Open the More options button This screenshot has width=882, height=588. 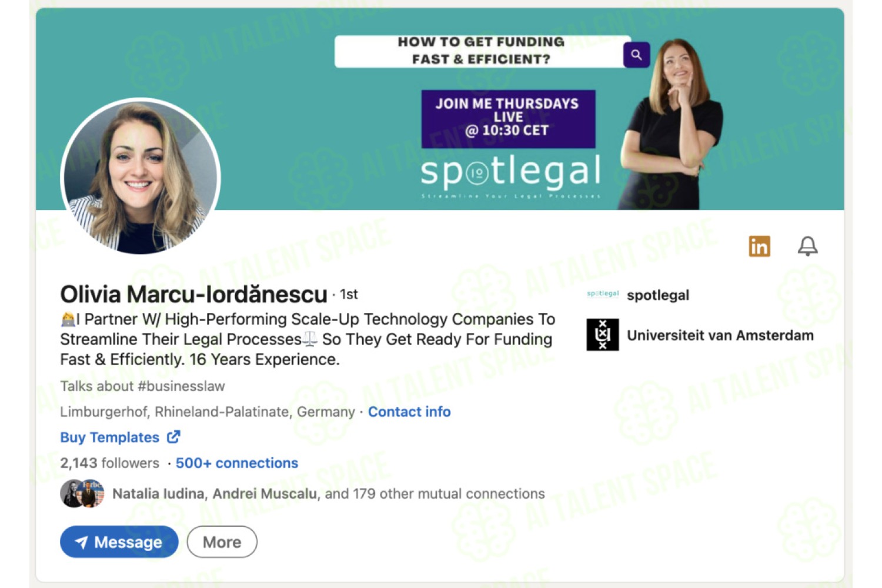(x=222, y=542)
